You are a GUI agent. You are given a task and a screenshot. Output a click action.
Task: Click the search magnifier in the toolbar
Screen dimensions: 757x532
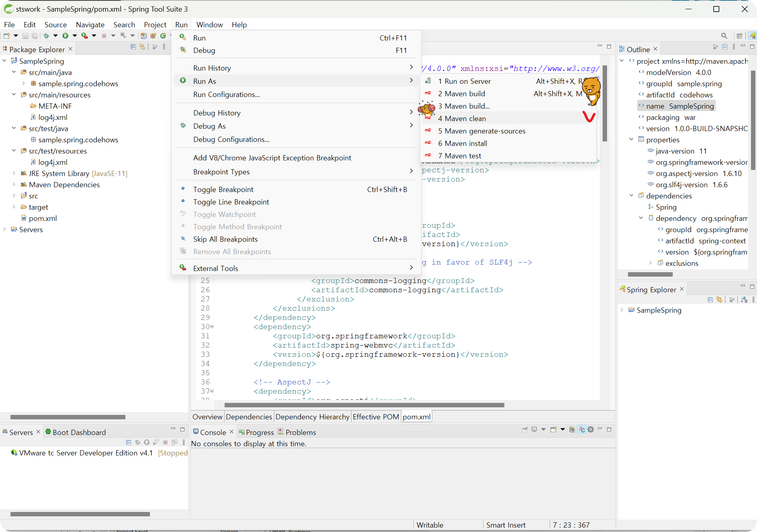click(724, 36)
